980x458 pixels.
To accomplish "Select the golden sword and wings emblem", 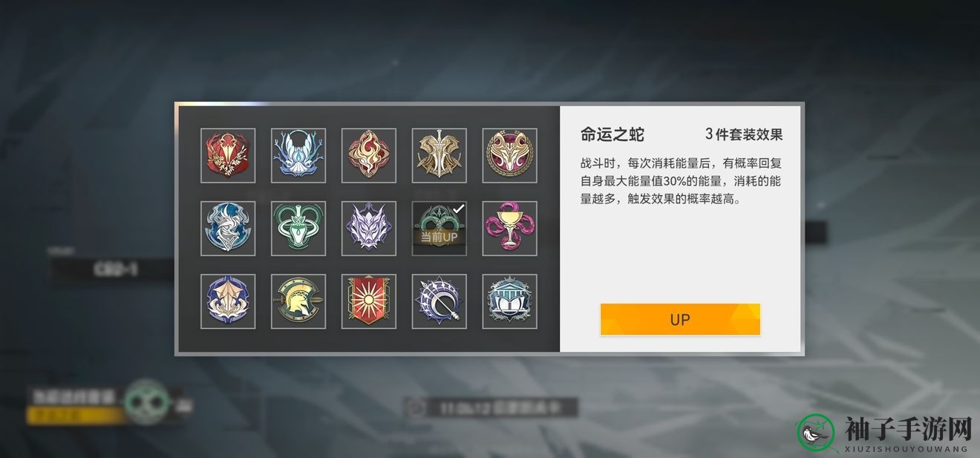I will [440, 155].
